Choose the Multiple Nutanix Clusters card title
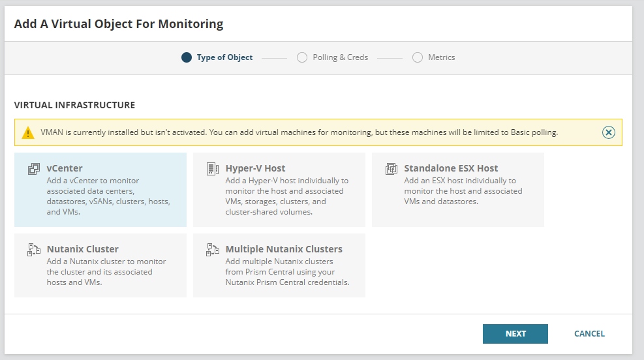This screenshot has width=644, height=360. [x=284, y=249]
